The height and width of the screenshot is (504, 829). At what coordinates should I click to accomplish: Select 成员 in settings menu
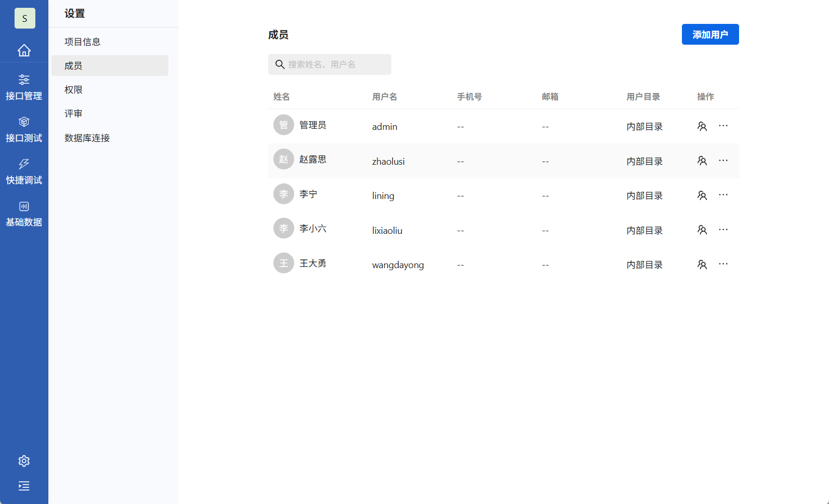pos(110,65)
